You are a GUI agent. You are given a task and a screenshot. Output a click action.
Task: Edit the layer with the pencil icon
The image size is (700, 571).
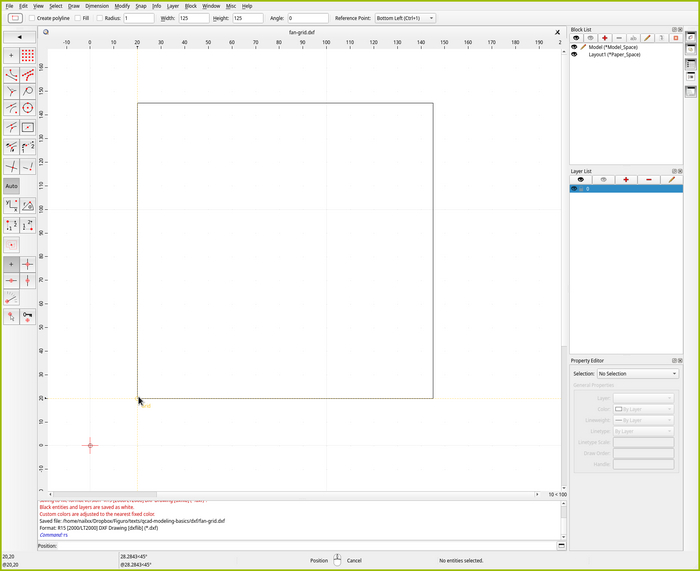[x=671, y=180]
